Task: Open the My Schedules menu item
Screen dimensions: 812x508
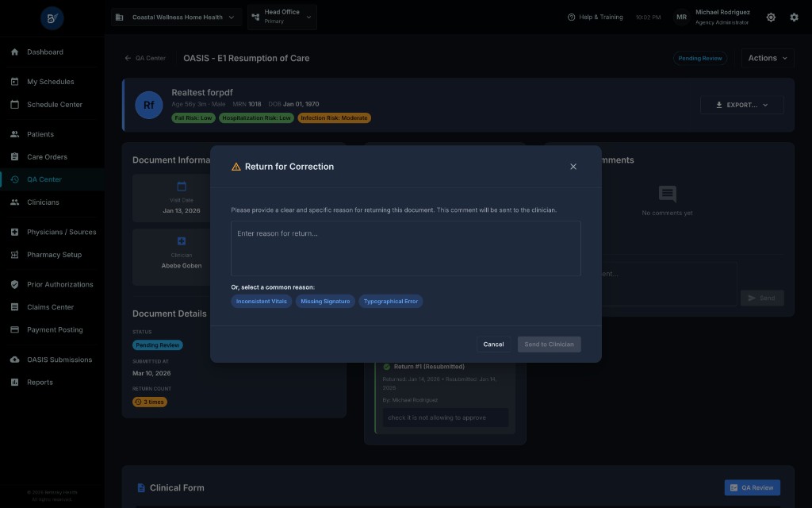Action: coord(52,82)
